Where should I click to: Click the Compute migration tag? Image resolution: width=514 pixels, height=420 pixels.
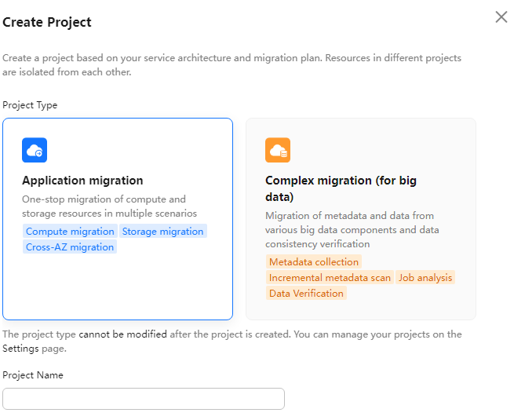point(70,231)
